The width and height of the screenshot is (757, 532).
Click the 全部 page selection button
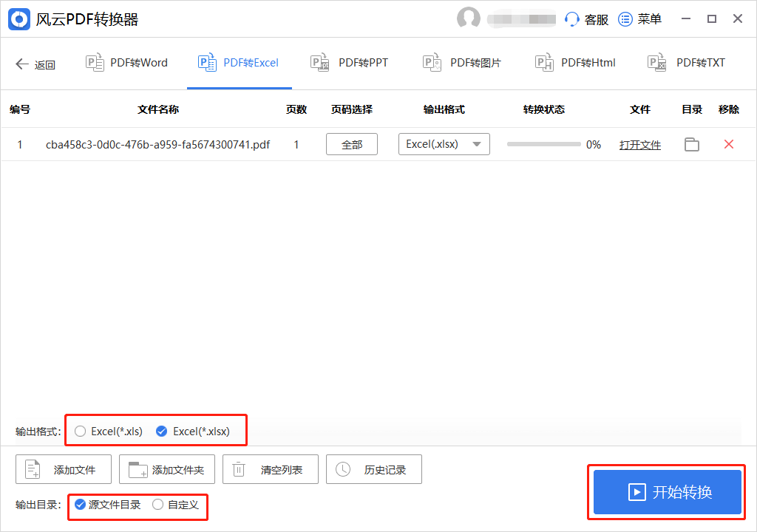[x=352, y=145]
